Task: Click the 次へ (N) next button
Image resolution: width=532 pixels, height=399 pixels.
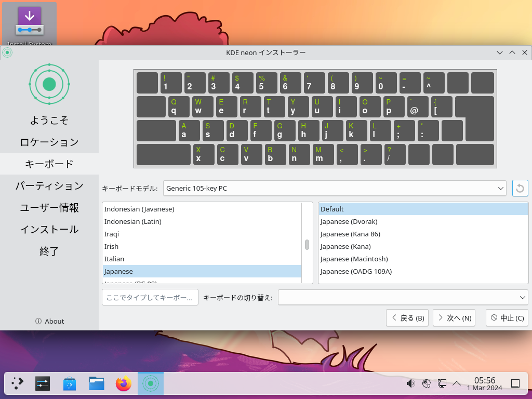Action: tap(454, 318)
